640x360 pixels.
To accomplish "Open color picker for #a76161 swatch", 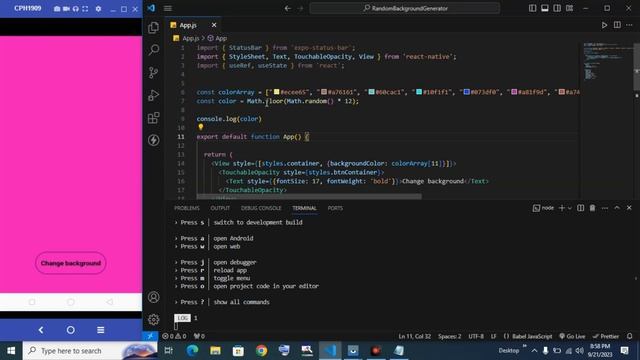I will [x=324, y=92].
